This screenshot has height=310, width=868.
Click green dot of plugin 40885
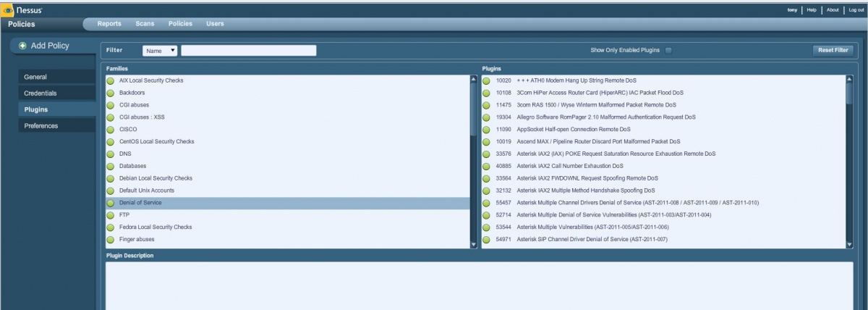pos(487,167)
